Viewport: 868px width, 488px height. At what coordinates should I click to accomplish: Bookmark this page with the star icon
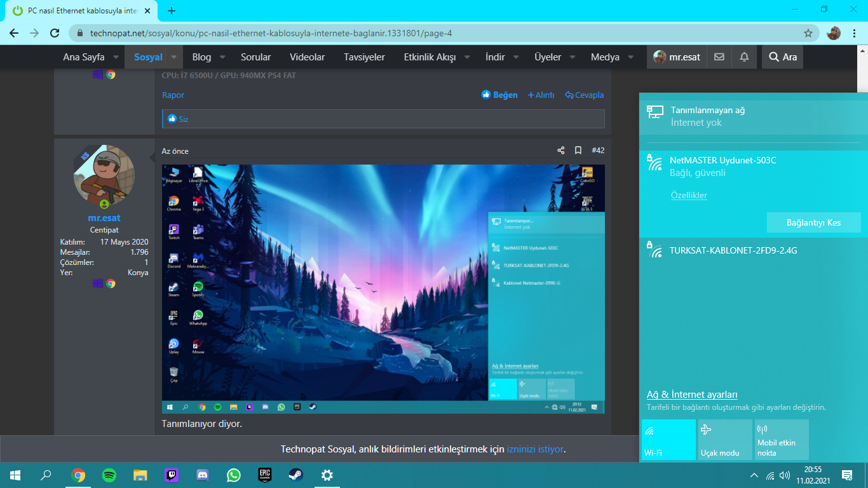pos(808,33)
